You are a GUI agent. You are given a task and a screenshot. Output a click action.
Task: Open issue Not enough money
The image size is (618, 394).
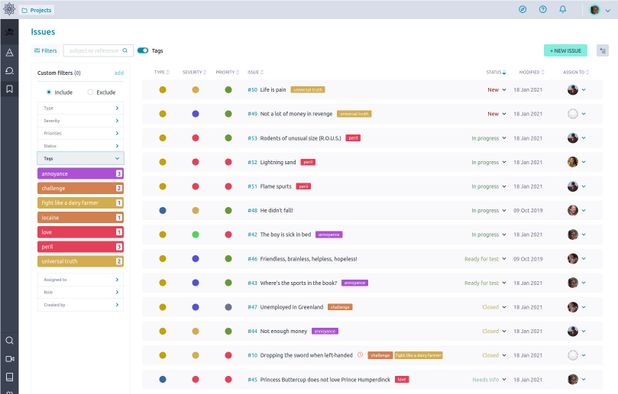[x=283, y=331]
